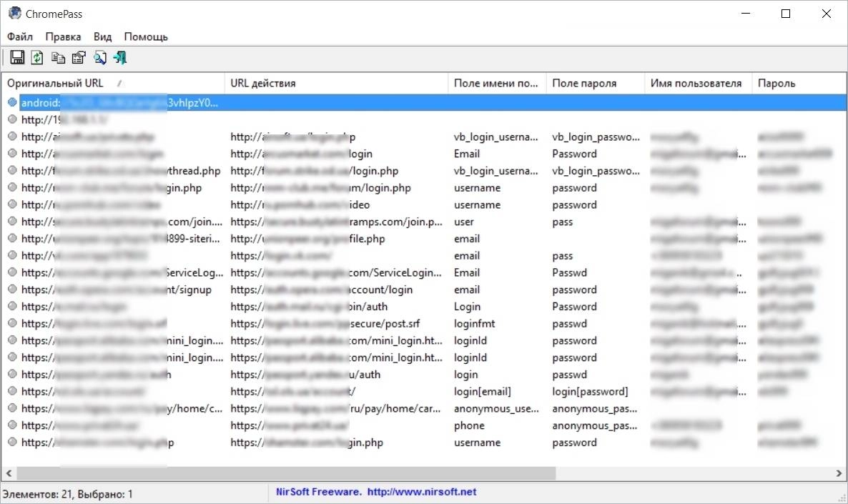
Task: Select the selected android: row
Action: click(424, 102)
